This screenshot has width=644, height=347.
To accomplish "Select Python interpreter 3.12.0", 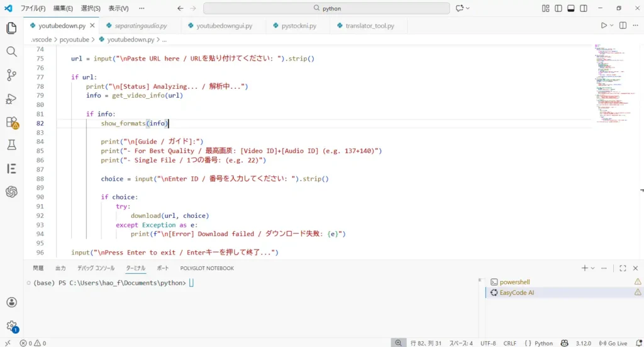I will [583, 343].
